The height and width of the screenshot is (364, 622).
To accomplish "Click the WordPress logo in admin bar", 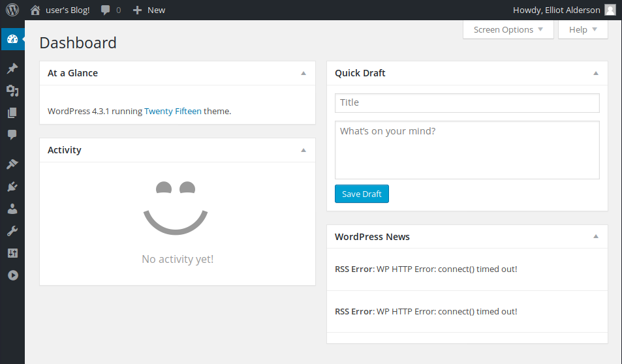I will coord(12,10).
